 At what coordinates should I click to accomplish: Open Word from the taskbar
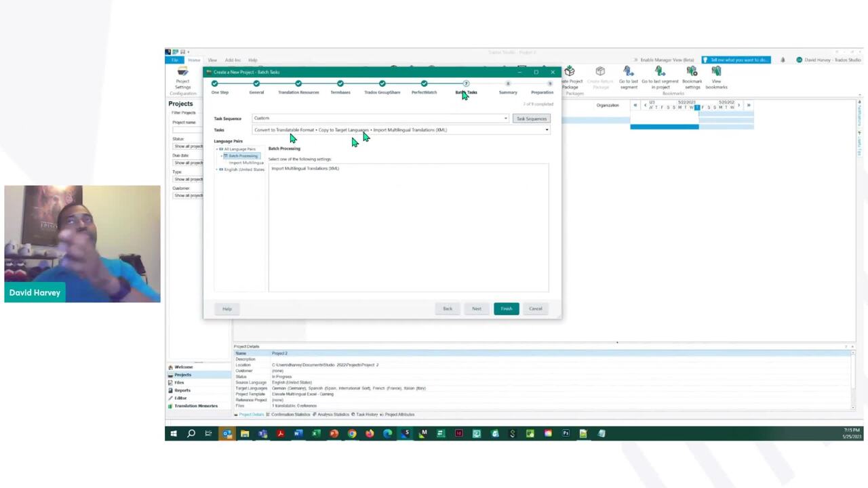click(x=298, y=433)
